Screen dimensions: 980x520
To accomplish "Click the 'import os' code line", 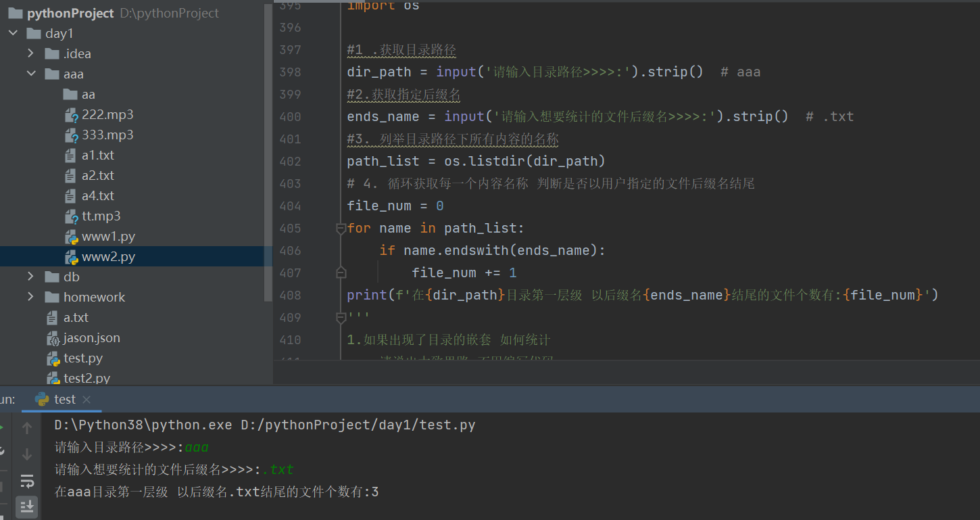I will tap(383, 6).
